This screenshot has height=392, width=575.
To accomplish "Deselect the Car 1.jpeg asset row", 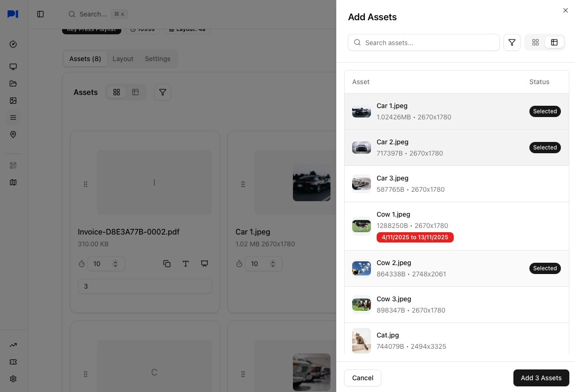I will (x=456, y=111).
